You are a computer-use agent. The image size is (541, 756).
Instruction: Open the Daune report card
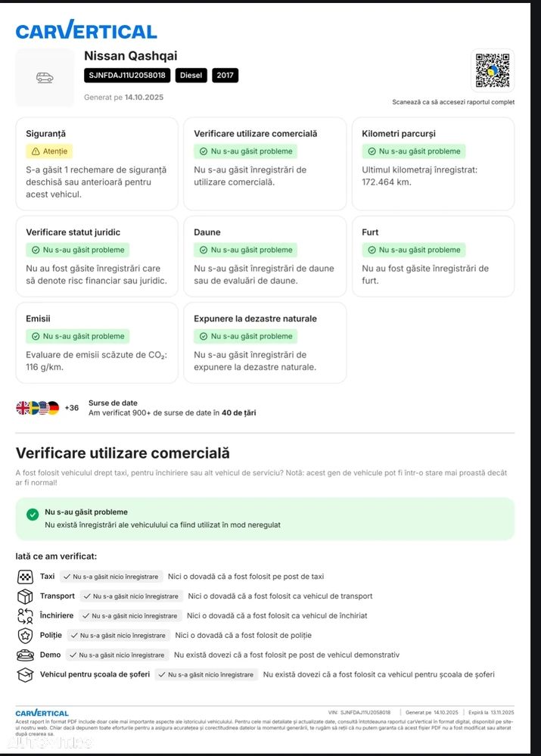[265, 256]
